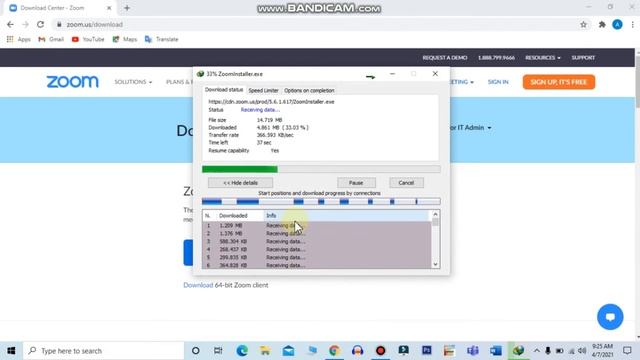Viewport: 640px width, 360px height.
Task: Open REQUEST A DEMO link
Action: [x=445, y=58]
